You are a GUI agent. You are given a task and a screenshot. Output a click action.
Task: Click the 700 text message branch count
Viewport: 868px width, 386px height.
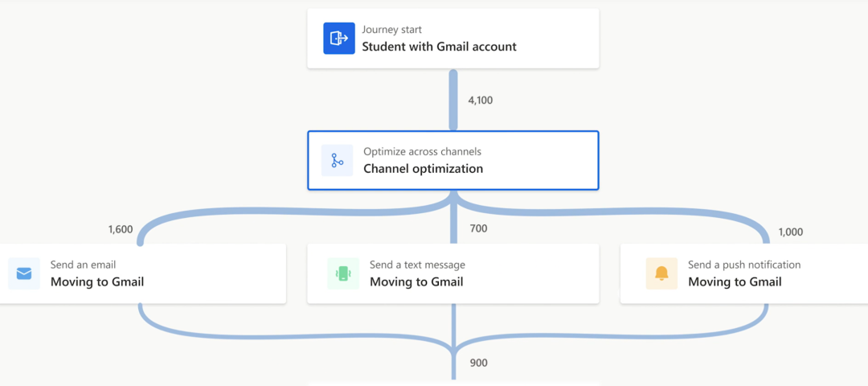(478, 228)
